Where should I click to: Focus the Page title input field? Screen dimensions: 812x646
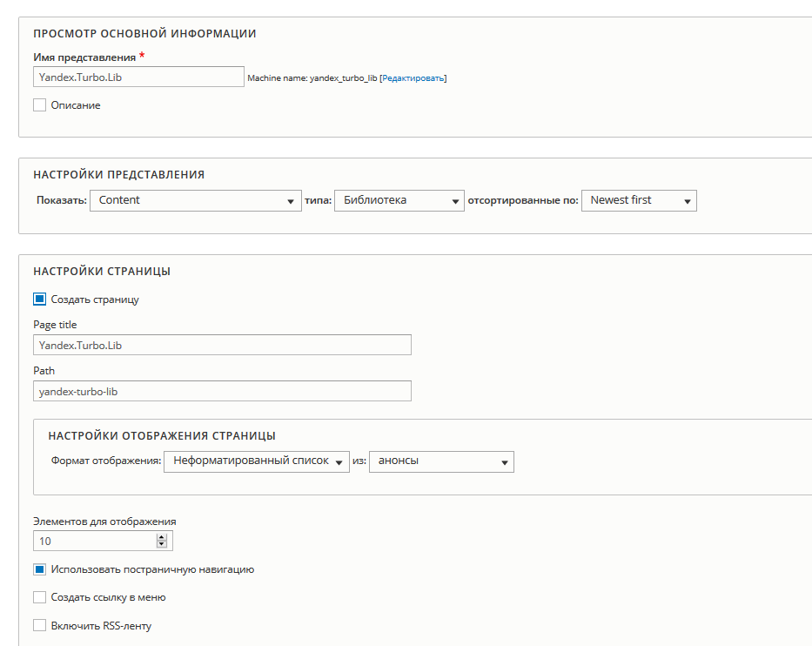click(222, 345)
